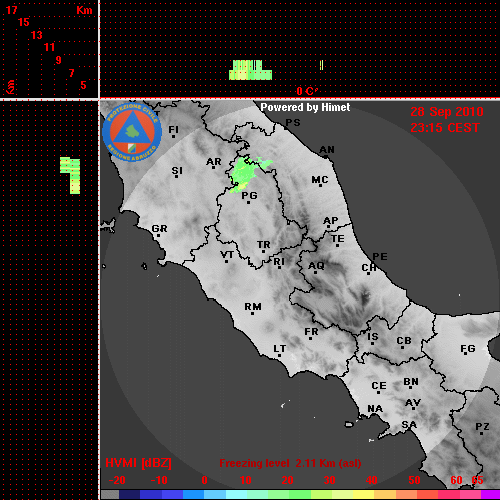Click the '-20' dBZ scale value
The image size is (500, 500).
117,480
